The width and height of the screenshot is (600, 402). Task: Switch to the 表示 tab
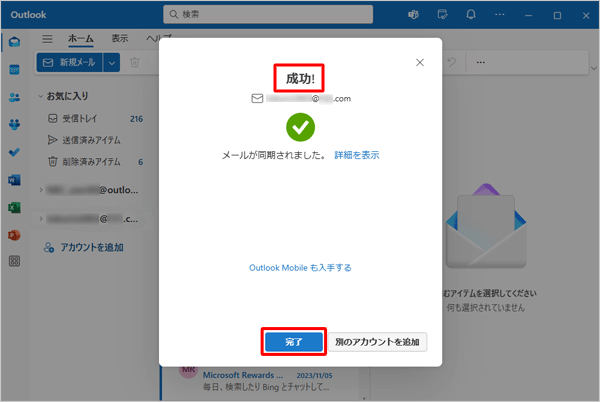pyautogui.click(x=120, y=38)
